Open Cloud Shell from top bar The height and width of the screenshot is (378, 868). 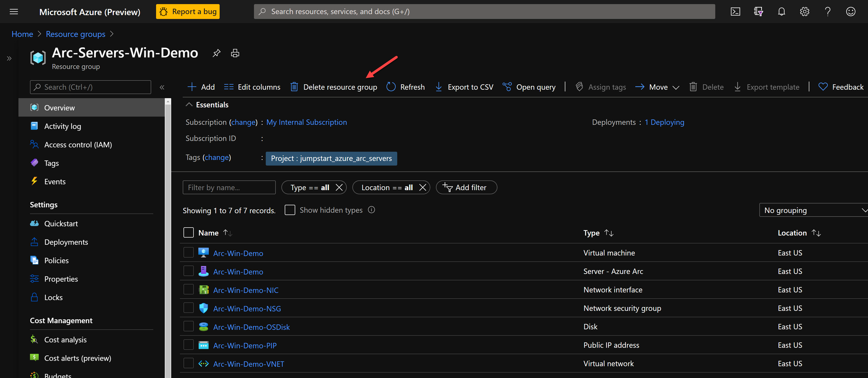[x=735, y=12]
